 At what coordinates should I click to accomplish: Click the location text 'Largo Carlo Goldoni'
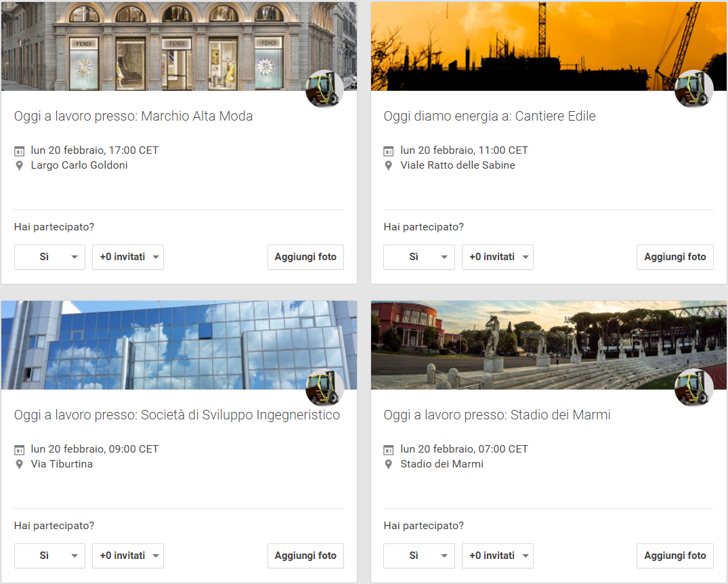pos(79,165)
